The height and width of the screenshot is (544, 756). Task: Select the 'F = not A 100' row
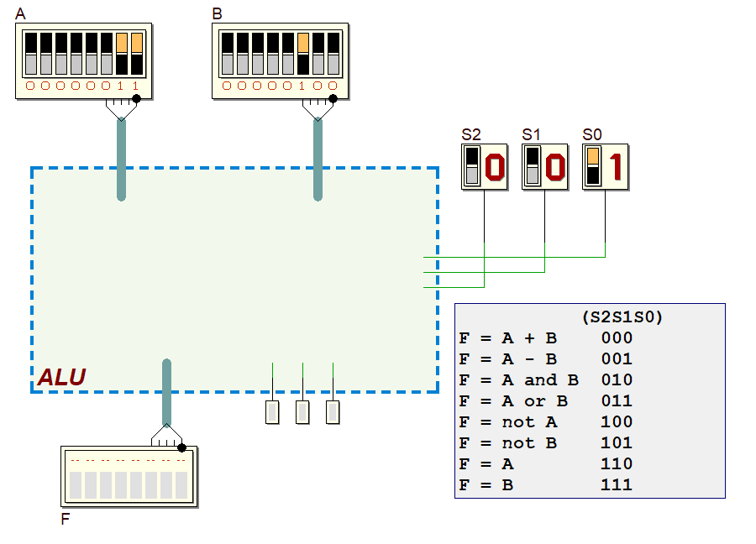pyautogui.click(x=546, y=422)
